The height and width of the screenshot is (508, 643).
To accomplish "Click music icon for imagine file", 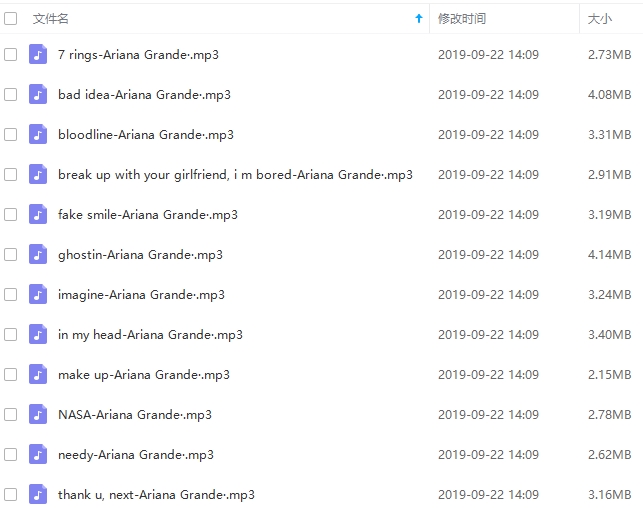I will 38,294.
